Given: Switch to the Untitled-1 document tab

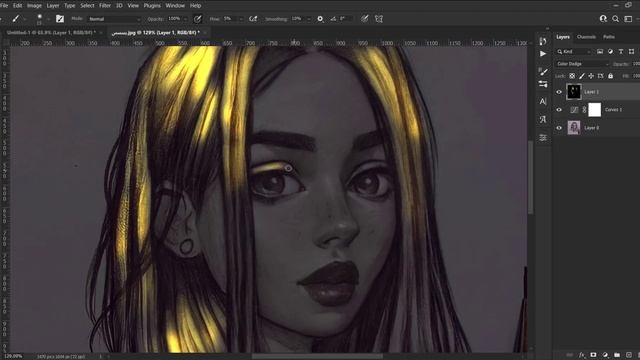Looking at the screenshot, I should 51,32.
